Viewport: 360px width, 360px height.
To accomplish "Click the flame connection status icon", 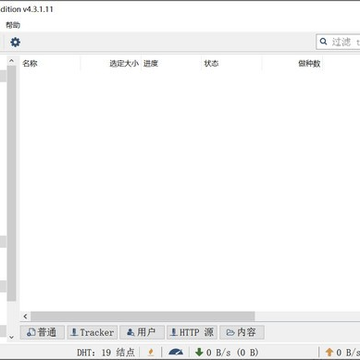I will (x=151, y=352).
